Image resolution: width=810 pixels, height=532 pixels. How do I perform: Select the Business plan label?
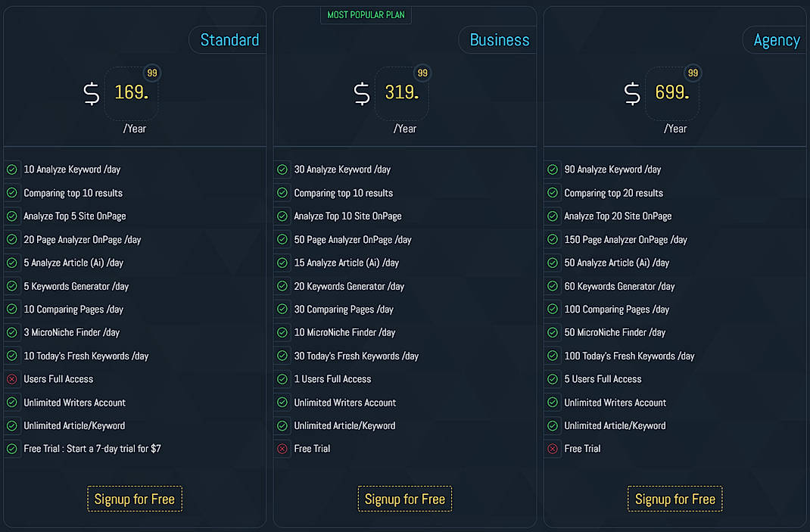pos(497,40)
